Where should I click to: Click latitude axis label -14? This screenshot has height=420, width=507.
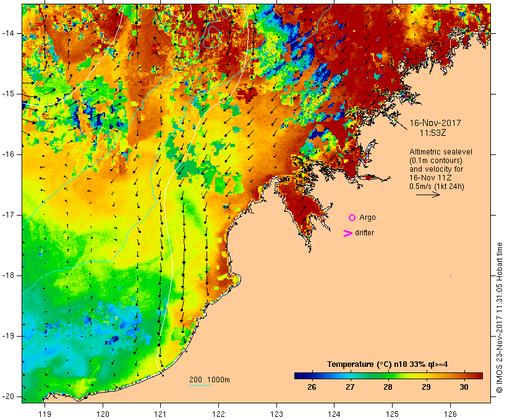(x=8, y=33)
